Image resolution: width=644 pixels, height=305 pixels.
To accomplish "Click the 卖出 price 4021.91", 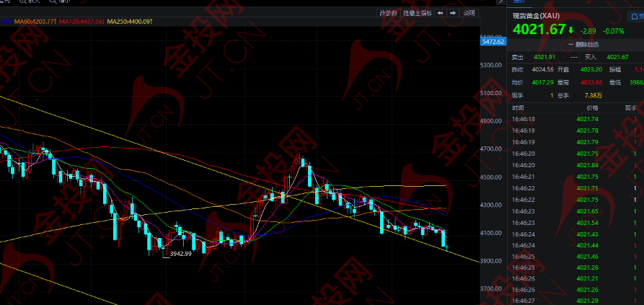I will pos(544,57).
